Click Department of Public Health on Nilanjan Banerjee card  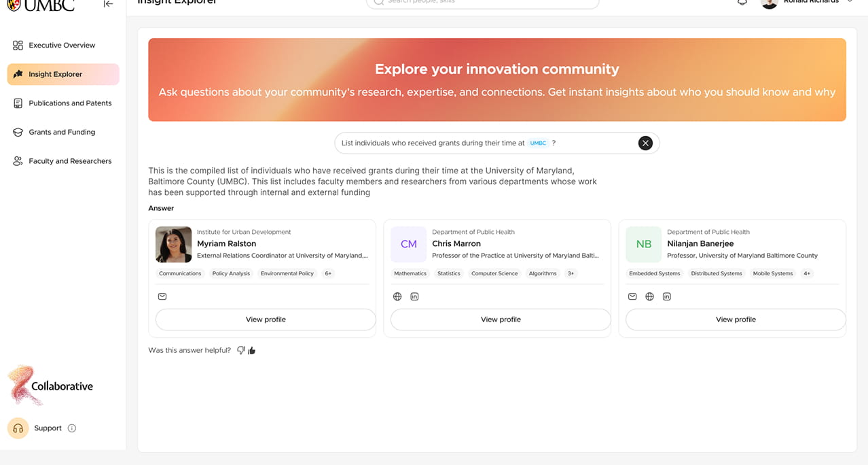tap(708, 232)
